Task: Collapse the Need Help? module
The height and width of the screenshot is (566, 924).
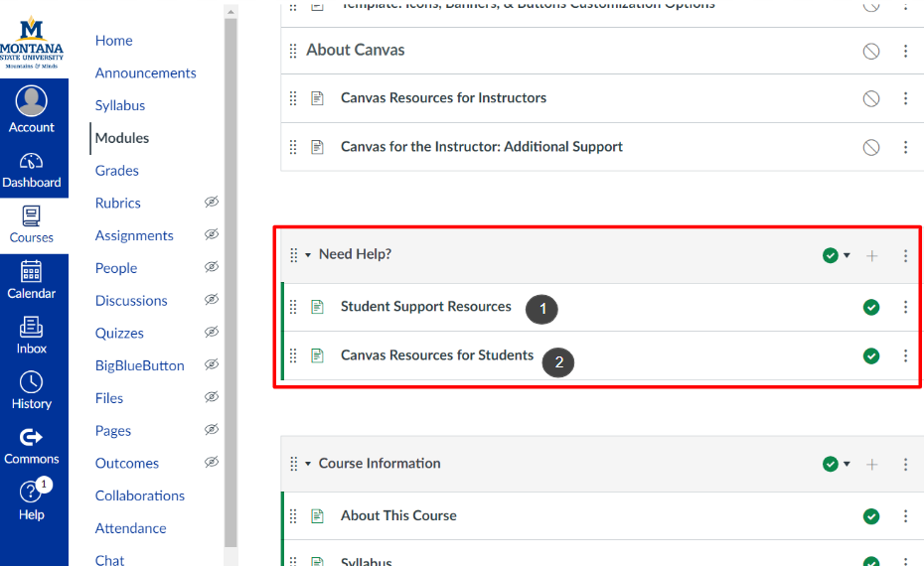Action: coord(308,255)
